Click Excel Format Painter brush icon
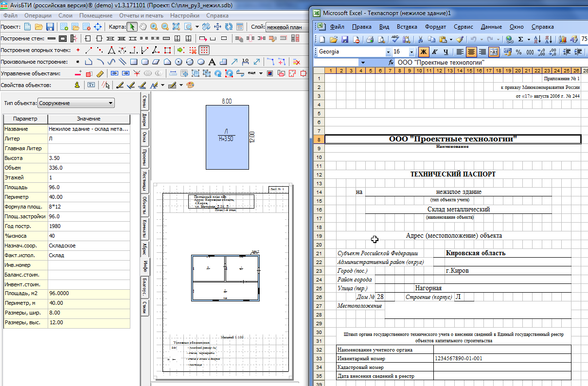 coord(460,39)
